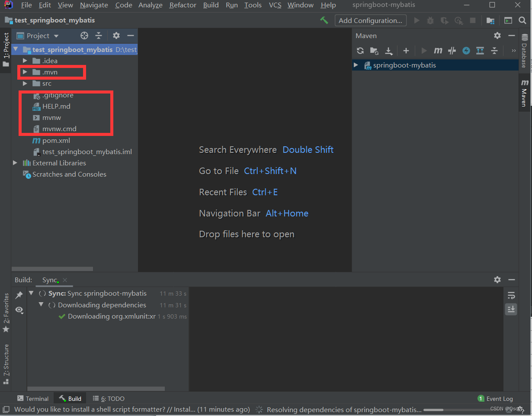This screenshot has height=416, width=532.
Task: Toggle Skip Tests mode in Maven panel
Action: point(452,51)
